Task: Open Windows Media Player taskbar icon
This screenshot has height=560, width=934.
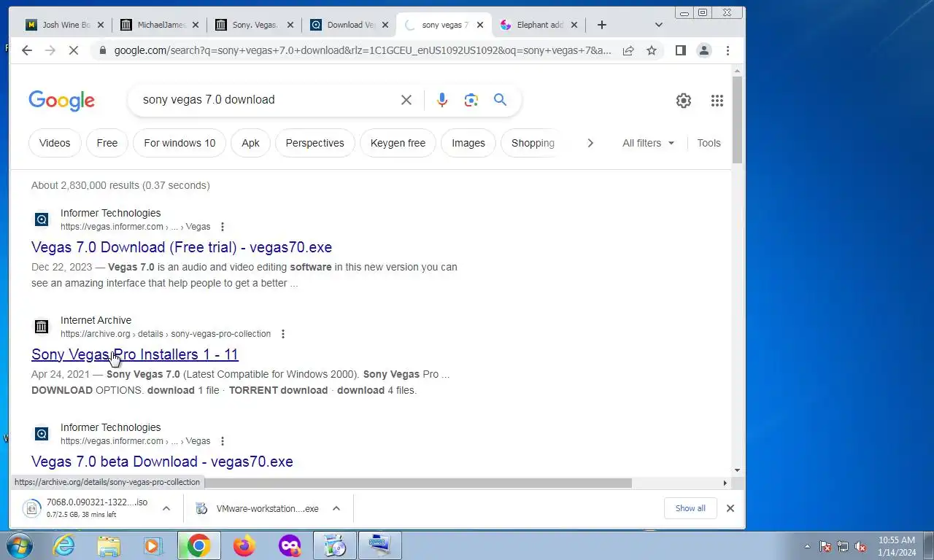Action: [x=153, y=545]
